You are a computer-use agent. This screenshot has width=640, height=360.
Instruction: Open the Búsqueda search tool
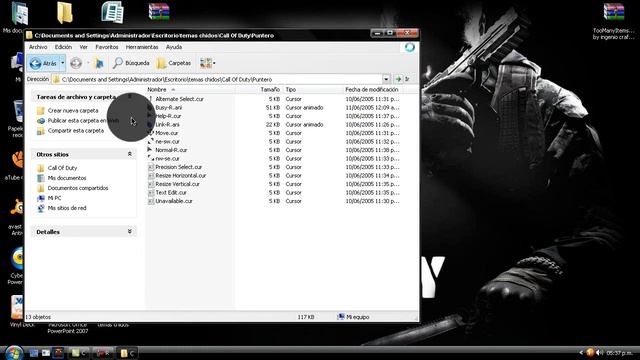point(131,63)
